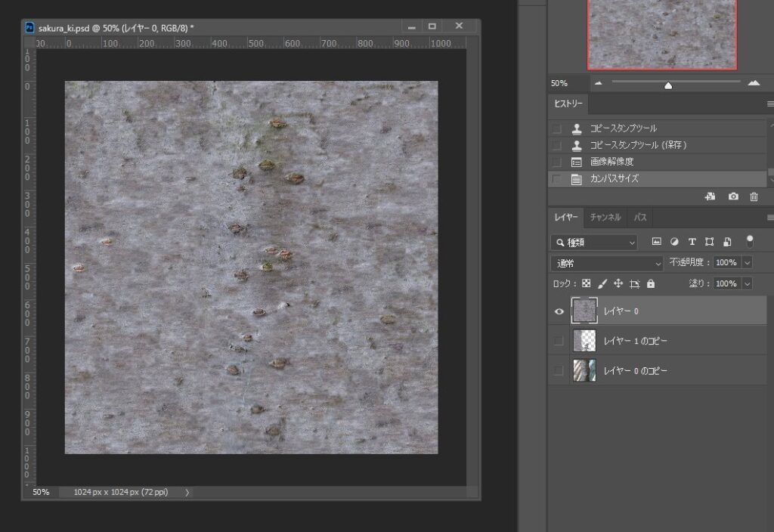The width and height of the screenshot is (774, 532).
Task: Filter layers by adjustment layer type
Action: pos(673,242)
